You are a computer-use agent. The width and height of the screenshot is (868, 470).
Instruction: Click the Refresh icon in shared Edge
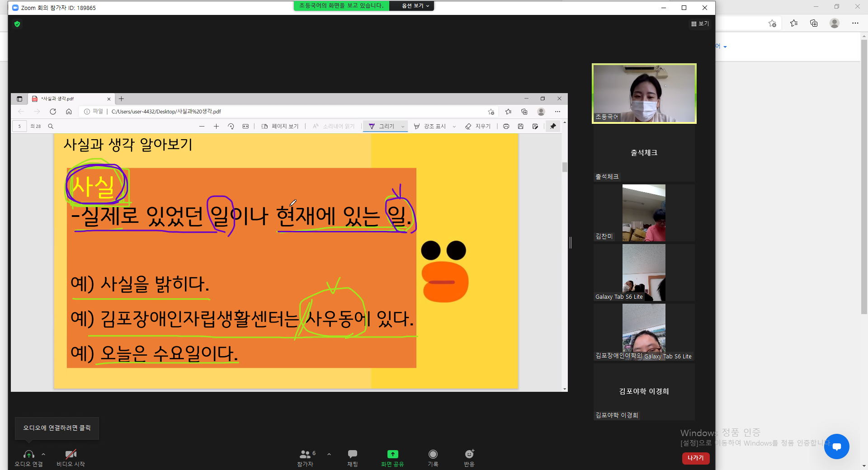coord(53,112)
